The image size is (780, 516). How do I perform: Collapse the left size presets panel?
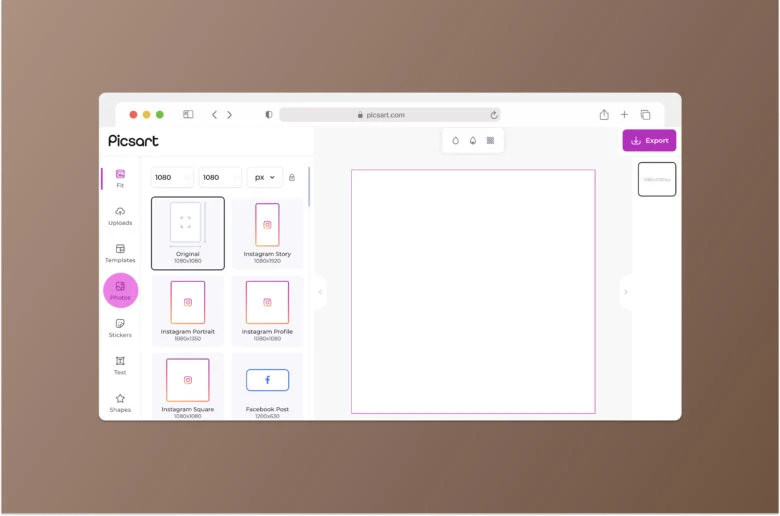pos(320,292)
